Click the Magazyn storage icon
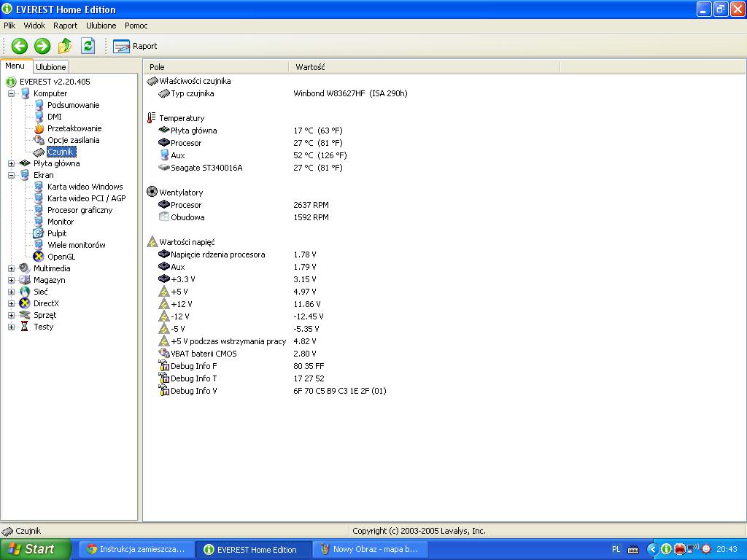The width and height of the screenshot is (747, 560). (25, 280)
